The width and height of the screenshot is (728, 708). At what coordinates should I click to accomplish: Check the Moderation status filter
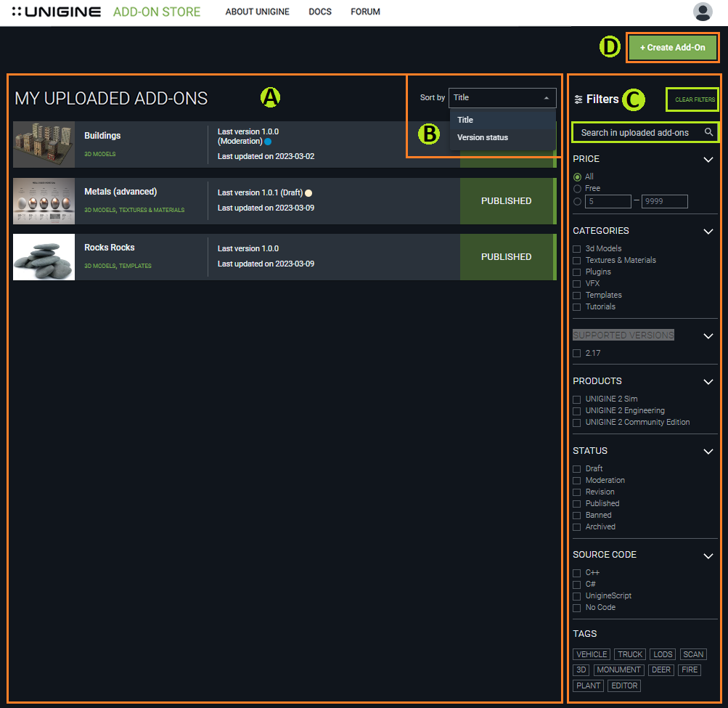pos(576,481)
